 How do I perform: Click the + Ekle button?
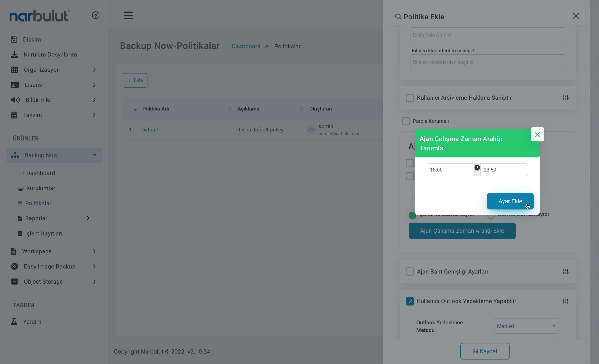tap(135, 80)
